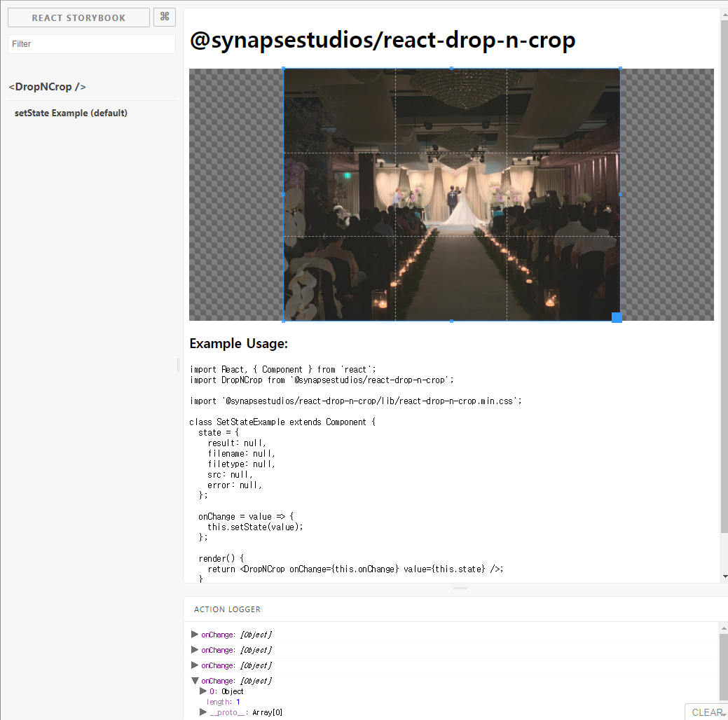Click the bottom-center edge crop handle
Viewport: 728px width, 720px height.
pyautogui.click(x=452, y=321)
